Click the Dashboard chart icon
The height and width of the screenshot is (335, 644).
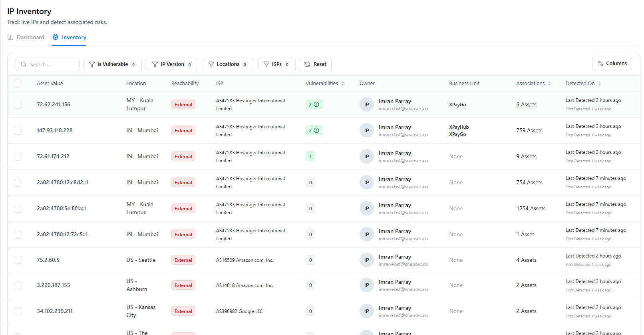pos(10,37)
